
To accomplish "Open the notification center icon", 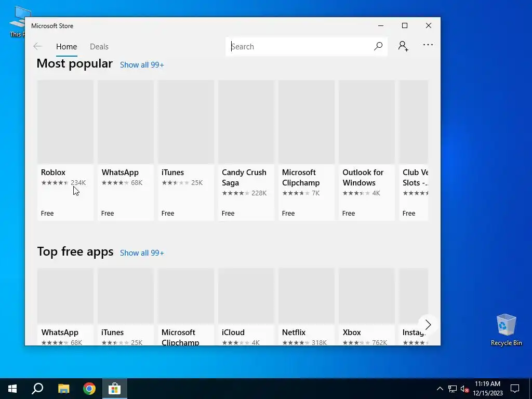I will pyautogui.click(x=515, y=389).
